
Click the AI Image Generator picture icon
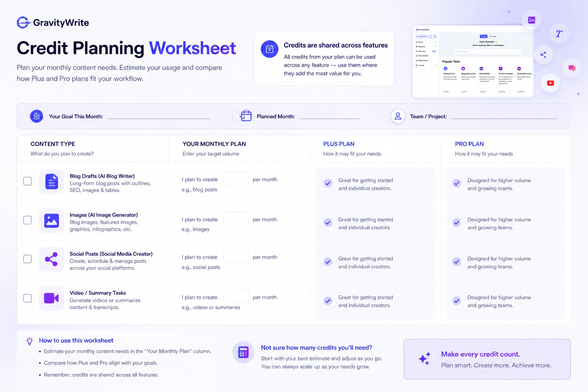(52, 220)
